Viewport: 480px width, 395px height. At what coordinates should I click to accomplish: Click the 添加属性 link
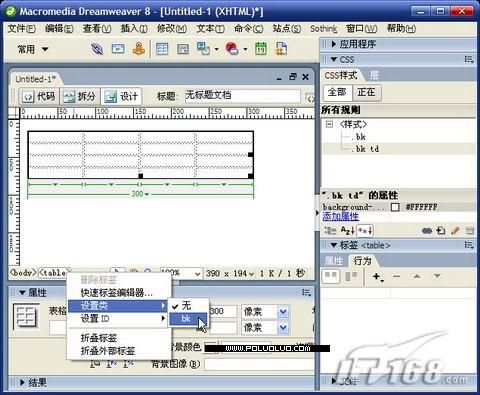340,217
